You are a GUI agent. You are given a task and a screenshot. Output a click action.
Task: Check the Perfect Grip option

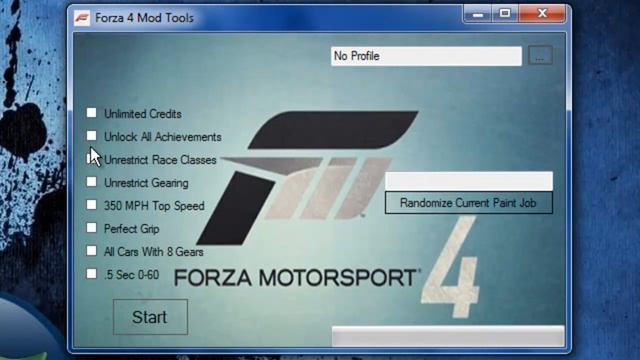pyautogui.click(x=91, y=227)
